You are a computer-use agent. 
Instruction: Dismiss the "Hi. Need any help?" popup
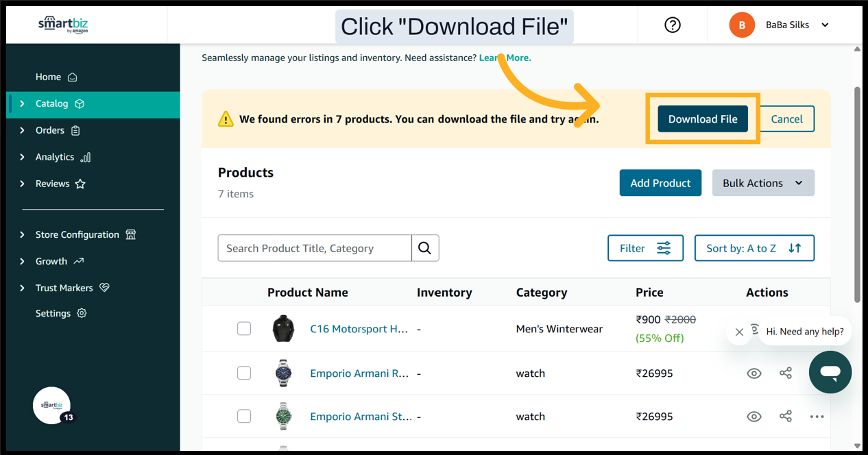coord(739,332)
